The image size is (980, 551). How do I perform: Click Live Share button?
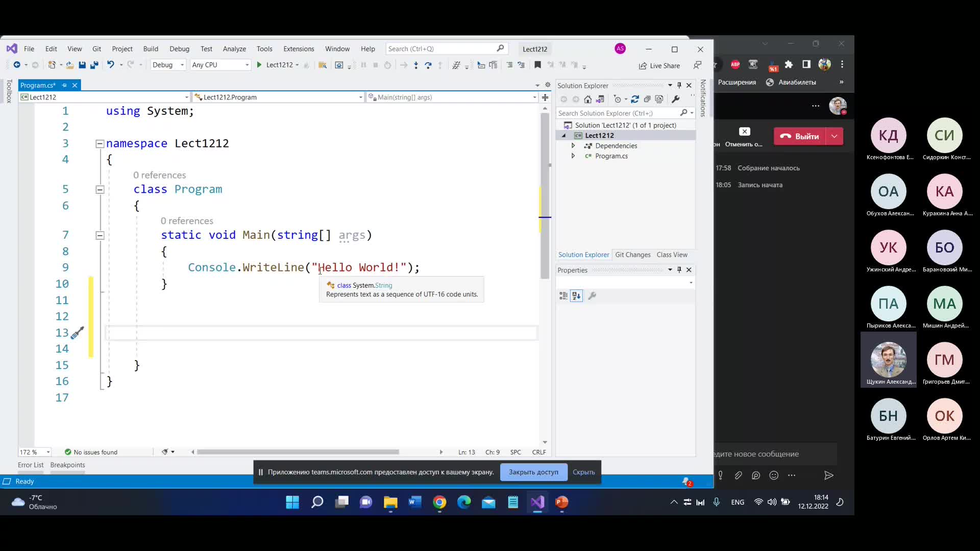[x=659, y=66]
